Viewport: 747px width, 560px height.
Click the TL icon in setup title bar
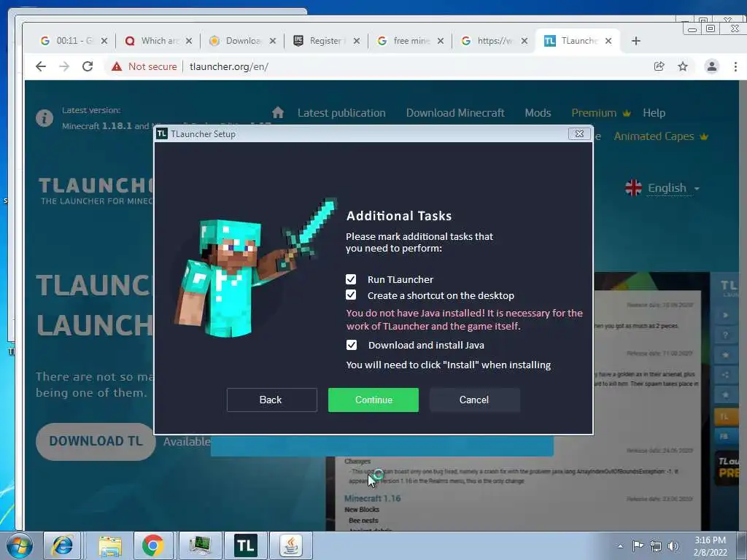162,134
